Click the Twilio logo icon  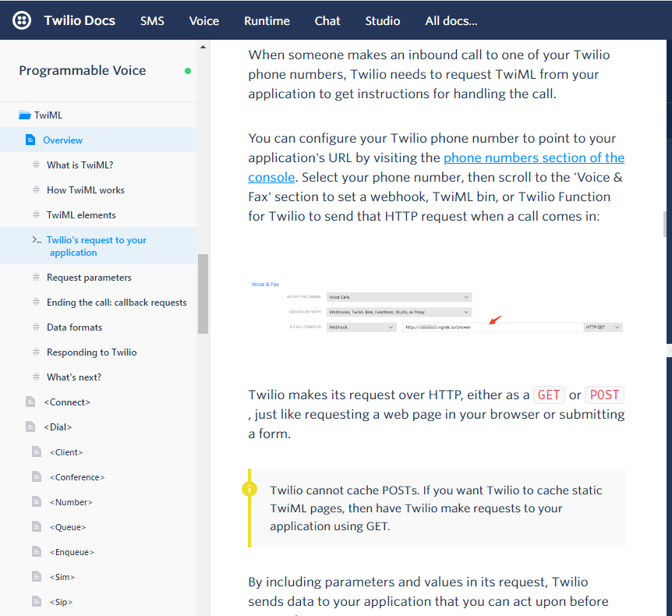coord(21,20)
